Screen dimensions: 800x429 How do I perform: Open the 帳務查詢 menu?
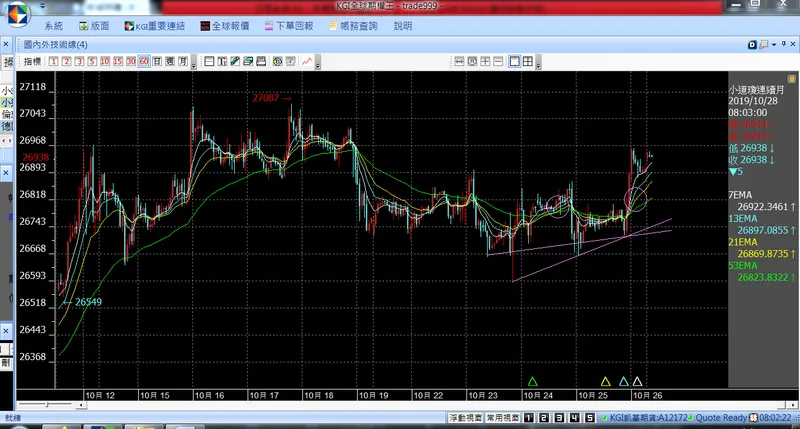point(354,26)
